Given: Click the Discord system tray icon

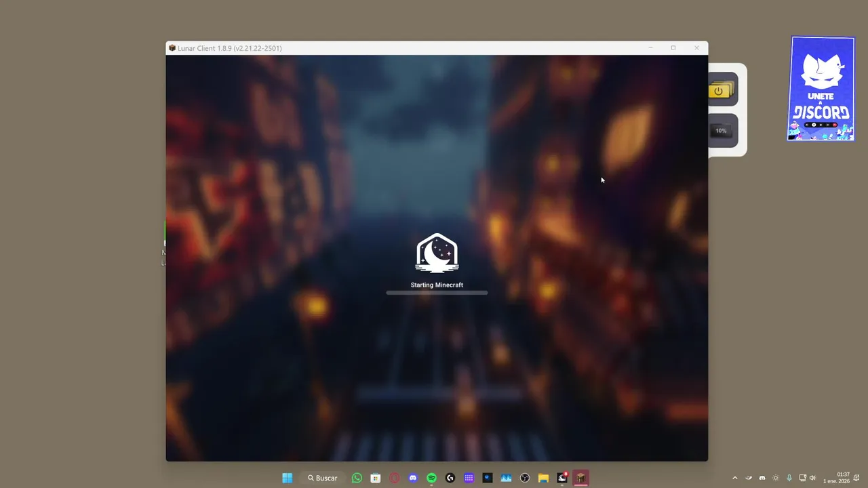Looking at the screenshot, I should tap(762, 478).
